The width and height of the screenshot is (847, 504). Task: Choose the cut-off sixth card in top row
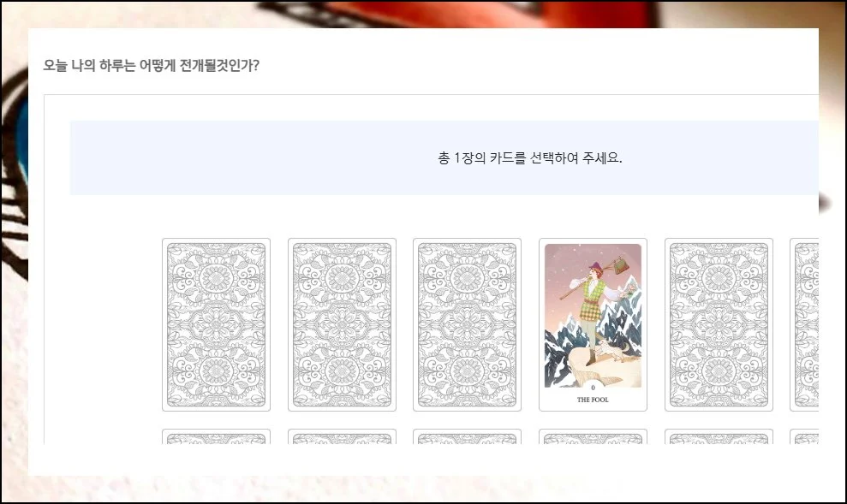pos(804,324)
